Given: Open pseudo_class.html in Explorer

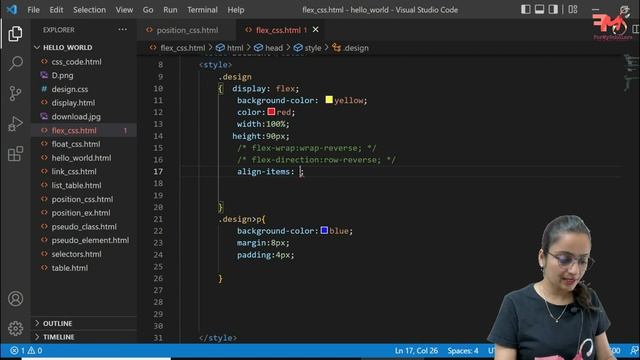Looking at the screenshot, I should click(x=84, y=227).
